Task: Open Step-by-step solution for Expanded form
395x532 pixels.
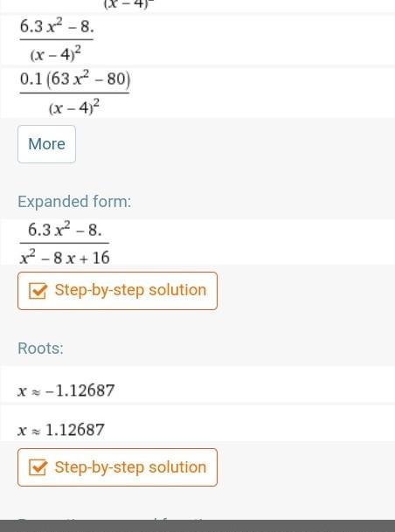Action: coord(117,291)
